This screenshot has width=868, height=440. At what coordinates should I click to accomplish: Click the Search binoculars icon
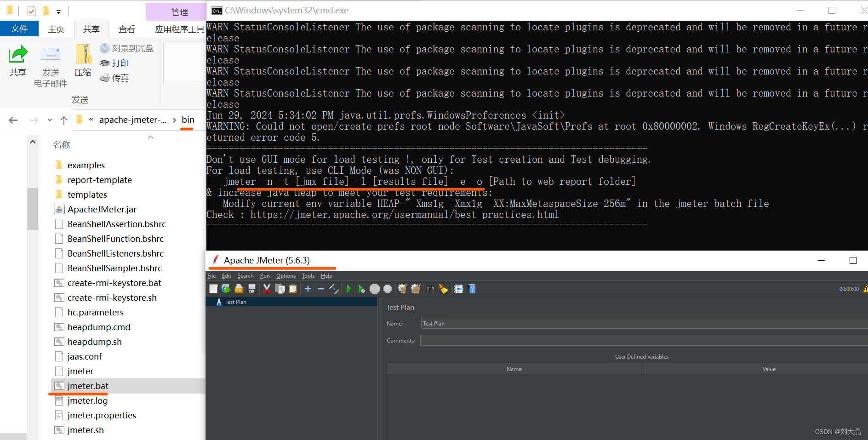431,289
